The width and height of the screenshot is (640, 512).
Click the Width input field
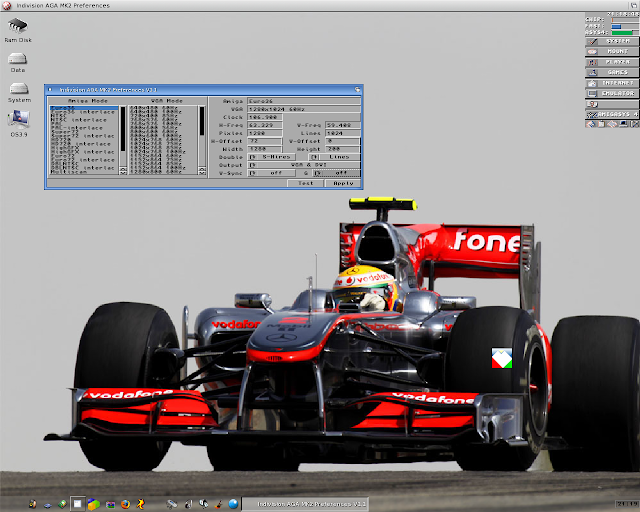pyautogui.click(x=264, y=149)
